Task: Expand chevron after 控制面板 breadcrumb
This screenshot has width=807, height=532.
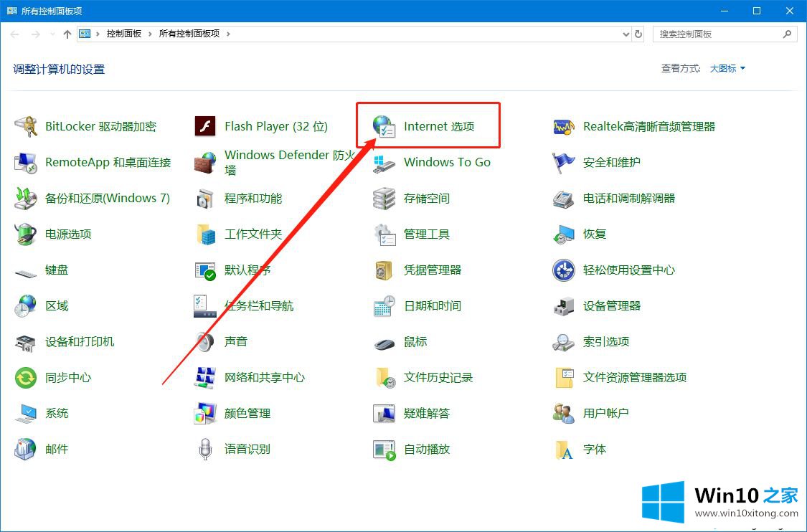Action: 150,34
